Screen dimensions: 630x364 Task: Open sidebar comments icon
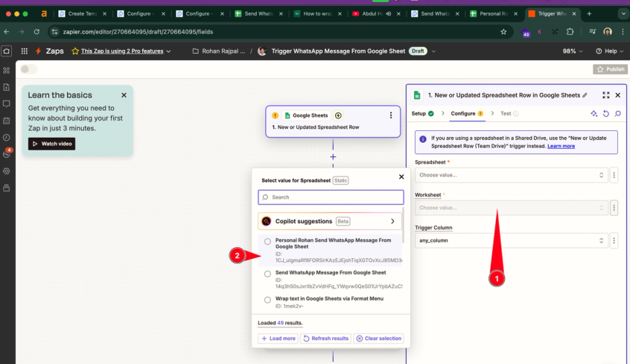[7, 103]
